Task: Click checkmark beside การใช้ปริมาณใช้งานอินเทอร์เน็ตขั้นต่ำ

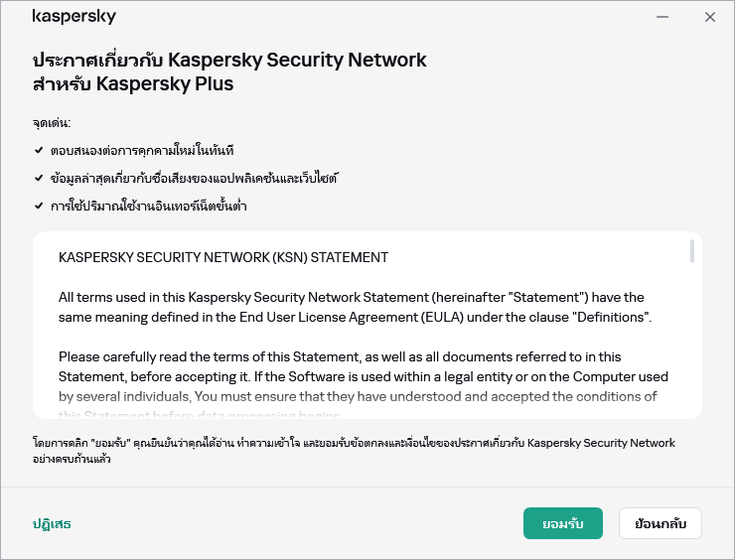Action: click(x=38, y=207)
